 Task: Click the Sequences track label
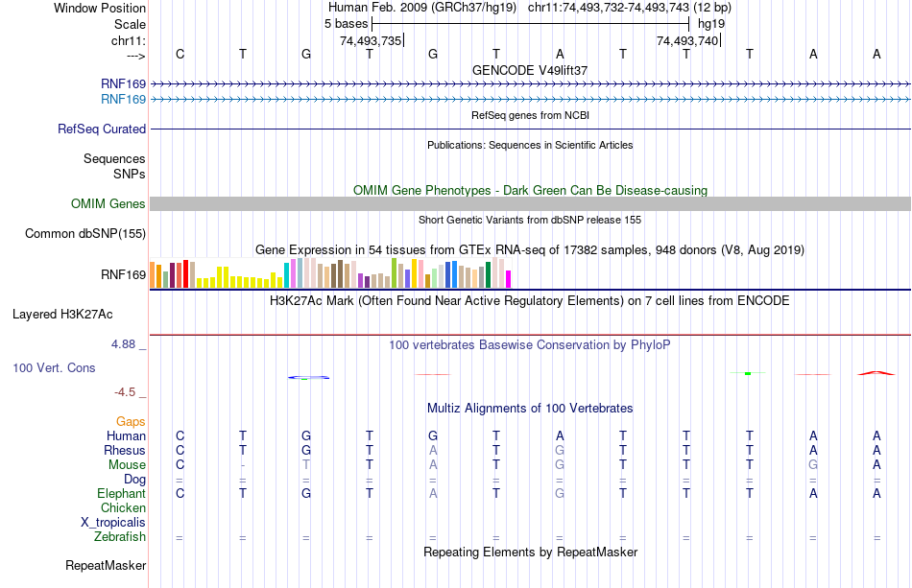[x=114, y=158]
